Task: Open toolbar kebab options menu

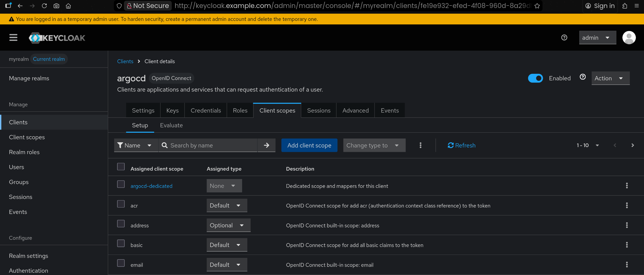Action: (420, 145)
